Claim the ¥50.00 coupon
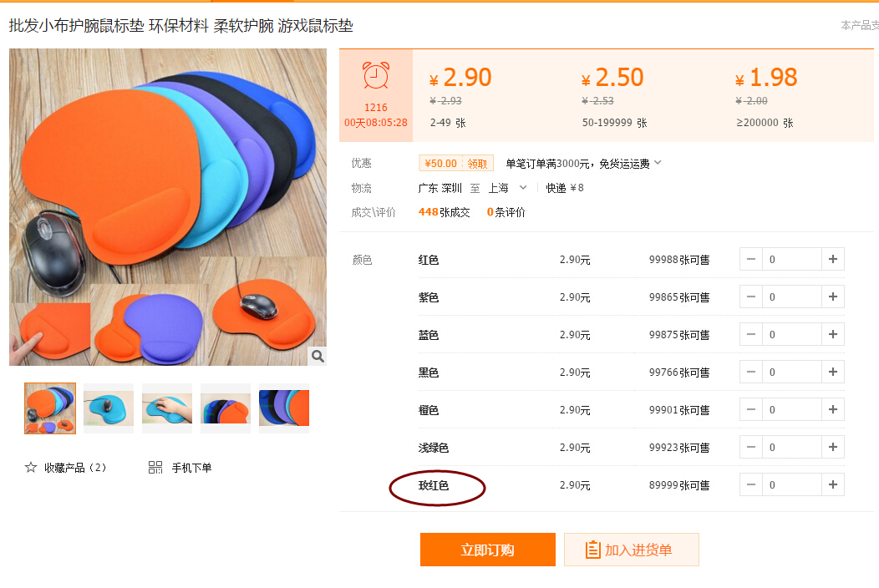879x588 pixels. [477, 164]
